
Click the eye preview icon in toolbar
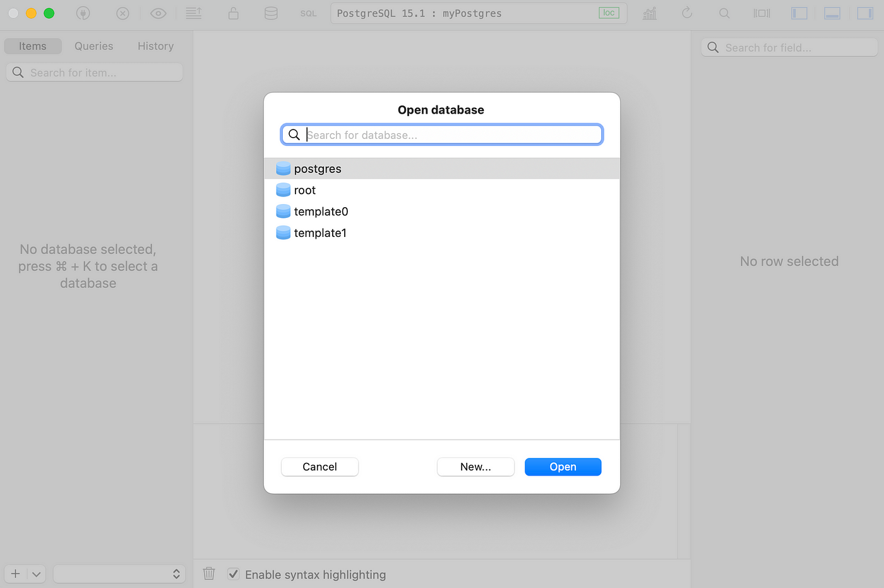tap(158, 13)
